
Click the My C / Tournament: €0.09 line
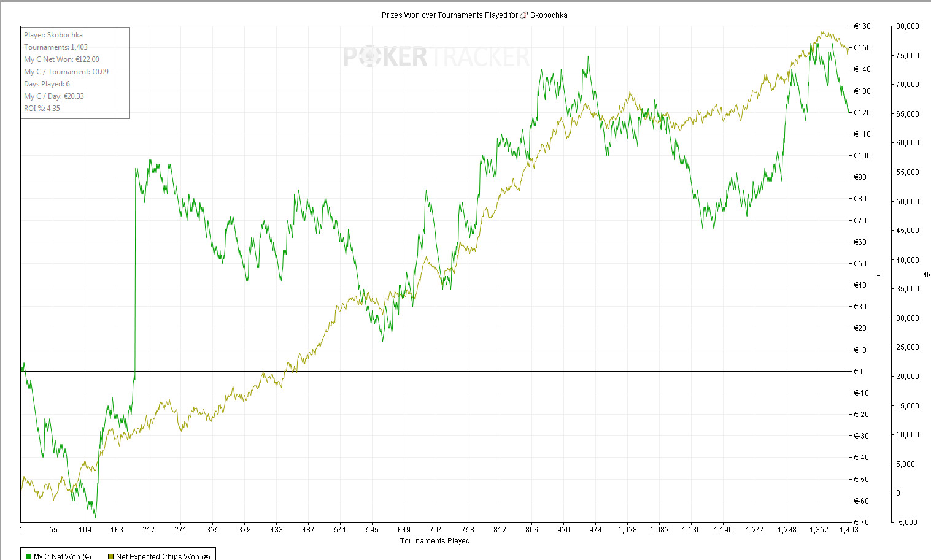coord(66,72)
